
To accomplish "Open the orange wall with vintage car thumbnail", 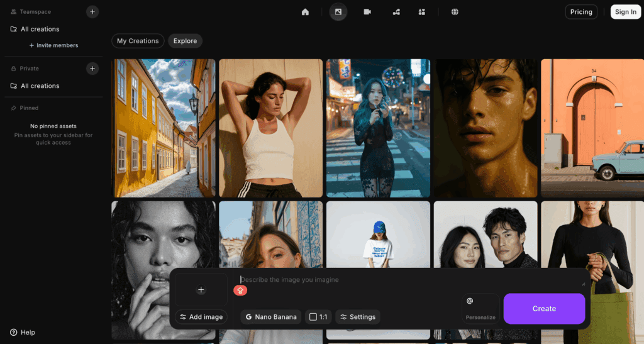I will click(592, 128).
